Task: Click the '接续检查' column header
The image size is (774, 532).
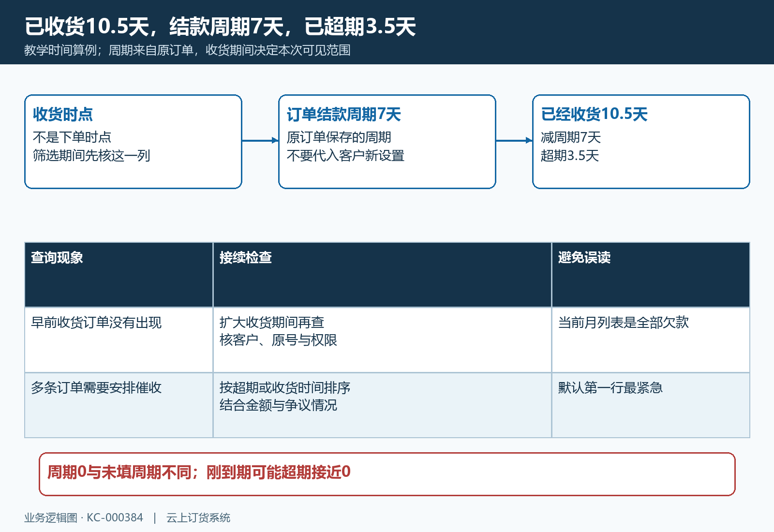Action: coord(382,275)
